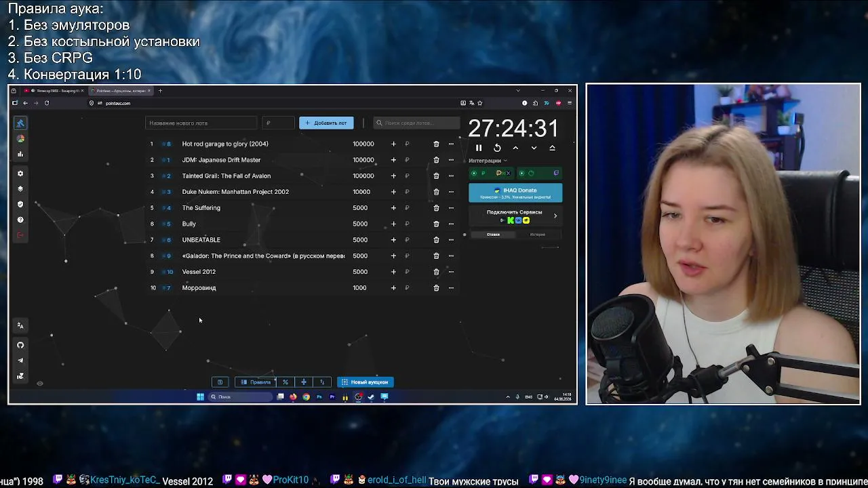
Task: Add amount to The Suffering lot
Action: click(x=393, y=208)
